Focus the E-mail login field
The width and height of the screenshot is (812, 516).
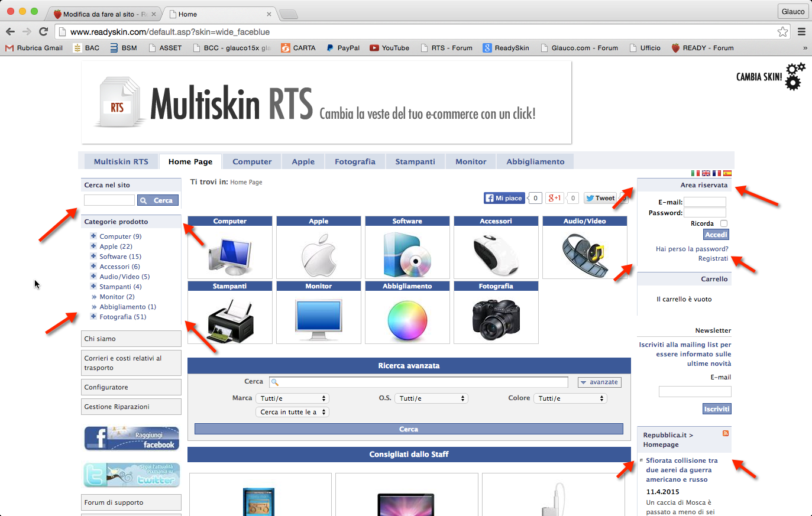coord(705,202)
